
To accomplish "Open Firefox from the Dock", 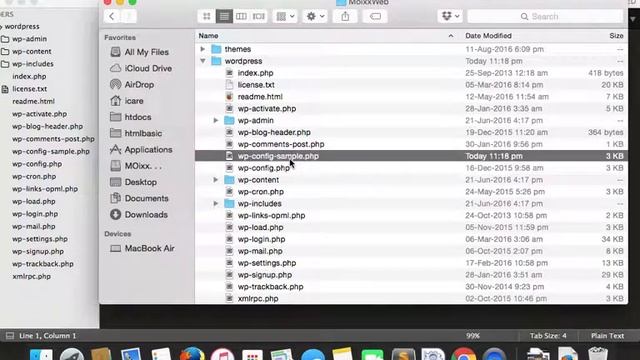I will 192,354.
